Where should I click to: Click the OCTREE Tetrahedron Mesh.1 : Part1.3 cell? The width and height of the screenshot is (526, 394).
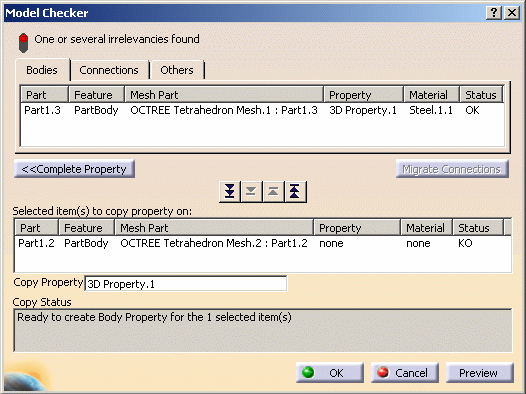coord(224,110)
